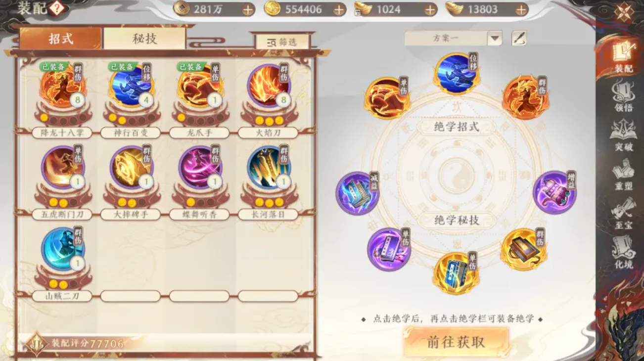Select the 五虎断门刀 skill icon
Image resolution: width=644 pixels, height=361 pixels.
63,168
